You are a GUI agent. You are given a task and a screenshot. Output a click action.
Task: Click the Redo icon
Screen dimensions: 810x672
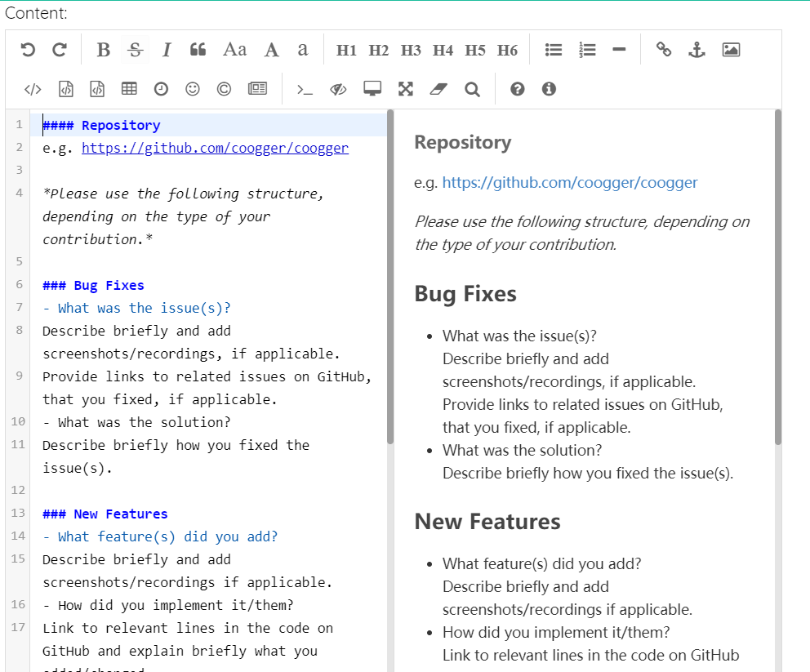tap(60, 50)
